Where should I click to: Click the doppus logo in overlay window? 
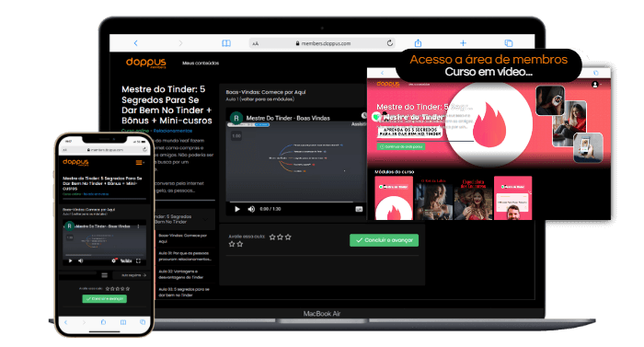pyautogui.click(x=387, y=84)
